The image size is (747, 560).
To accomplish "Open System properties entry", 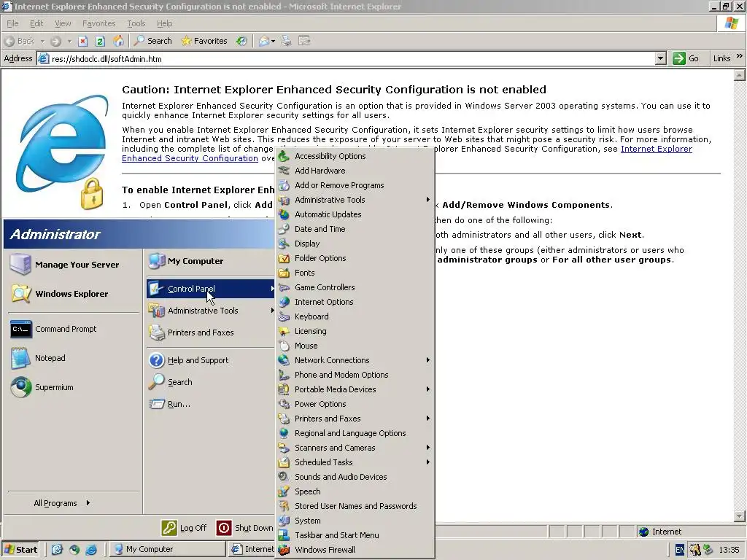I will pos(355,521).
